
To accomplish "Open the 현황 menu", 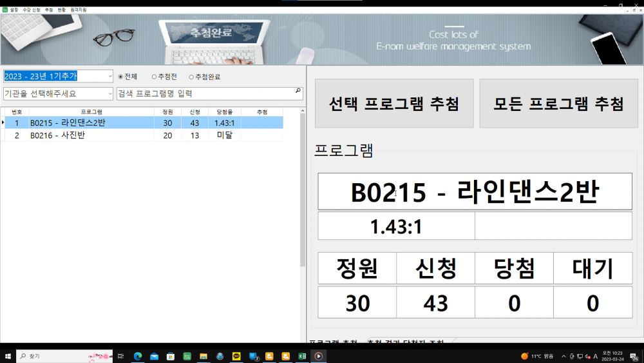I will click(x=62, y=10).
